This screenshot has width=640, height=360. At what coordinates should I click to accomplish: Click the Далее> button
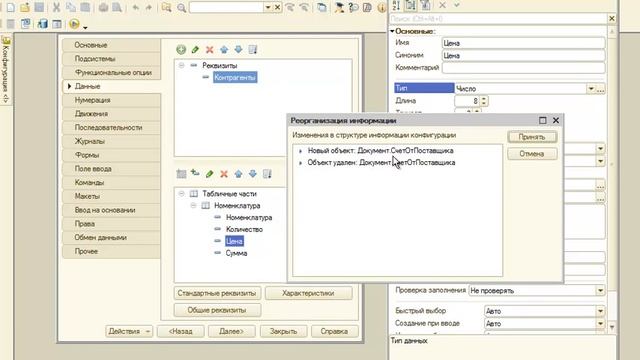tap(231, 331)
